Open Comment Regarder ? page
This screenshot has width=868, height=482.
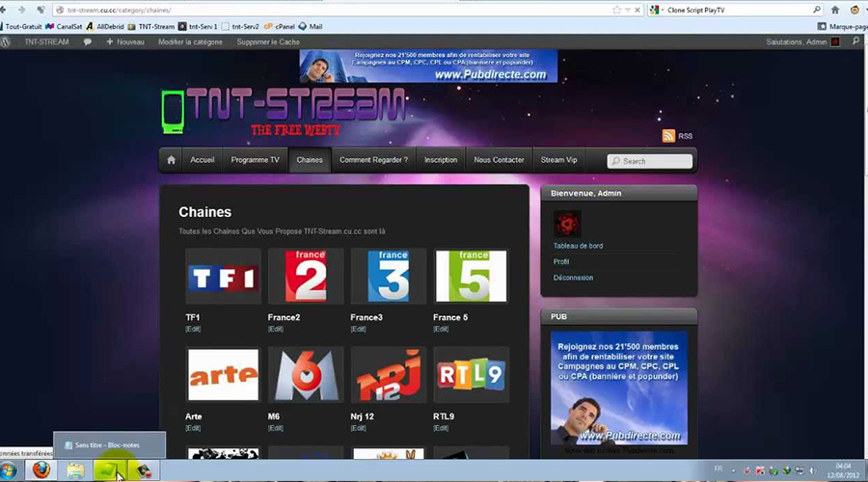tap(373, 160)
